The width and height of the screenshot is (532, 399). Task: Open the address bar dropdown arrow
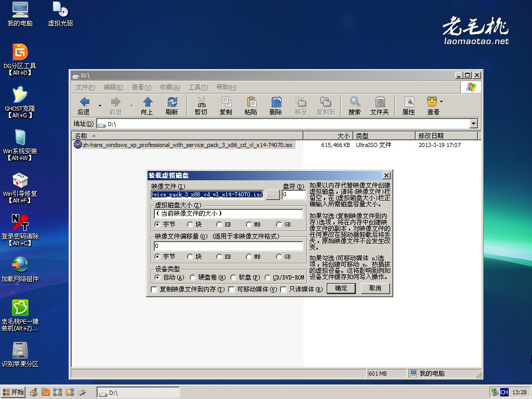[474, 124]
